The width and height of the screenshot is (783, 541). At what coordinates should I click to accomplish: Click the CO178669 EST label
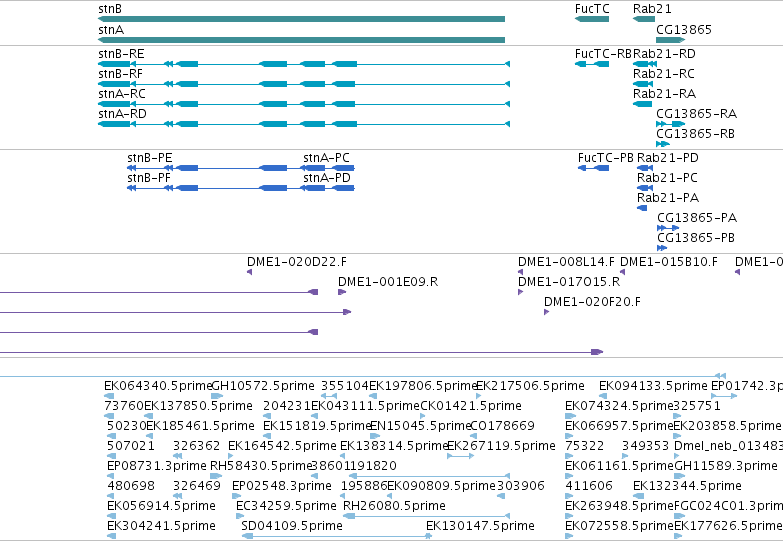click(502, 426)
